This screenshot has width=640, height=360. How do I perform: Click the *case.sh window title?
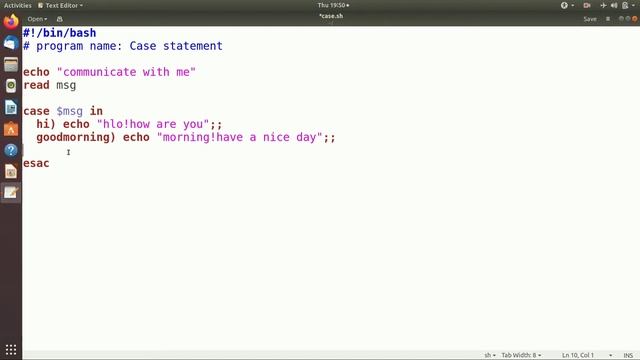click(331, 16)
